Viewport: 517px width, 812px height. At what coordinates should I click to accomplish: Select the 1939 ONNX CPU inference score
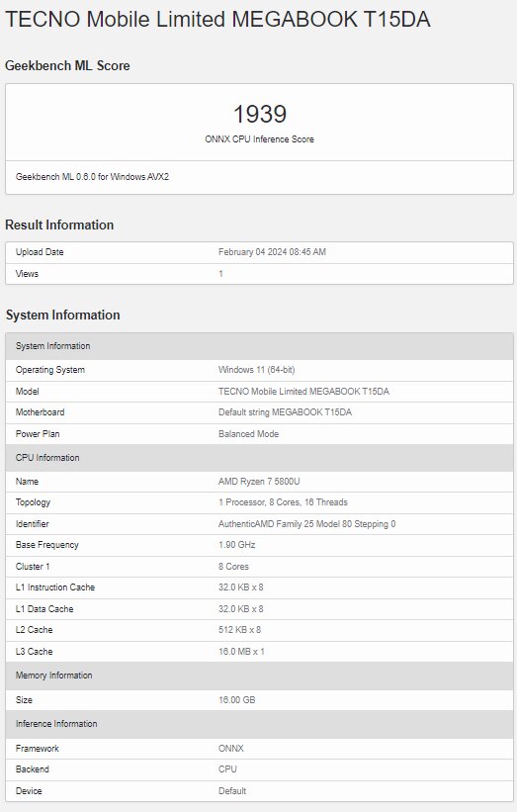tap(259, 114)
